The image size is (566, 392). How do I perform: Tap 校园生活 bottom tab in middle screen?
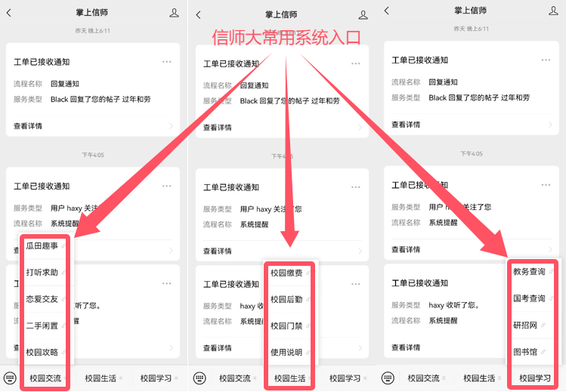pos(290,378)
